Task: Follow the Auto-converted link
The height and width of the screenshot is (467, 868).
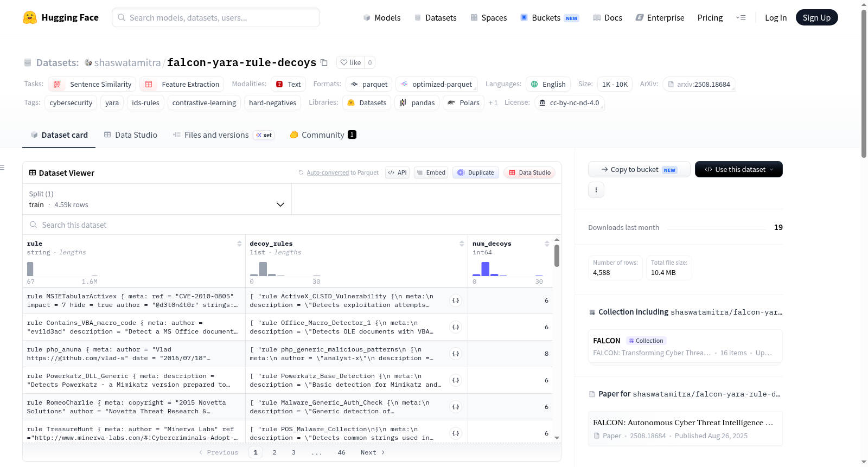Action: (328, 172)
